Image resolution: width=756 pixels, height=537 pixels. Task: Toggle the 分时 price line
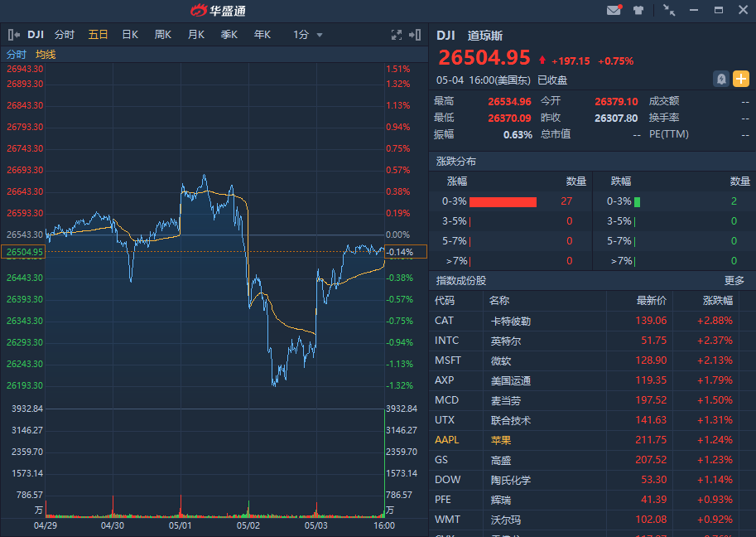coord(17,55)
